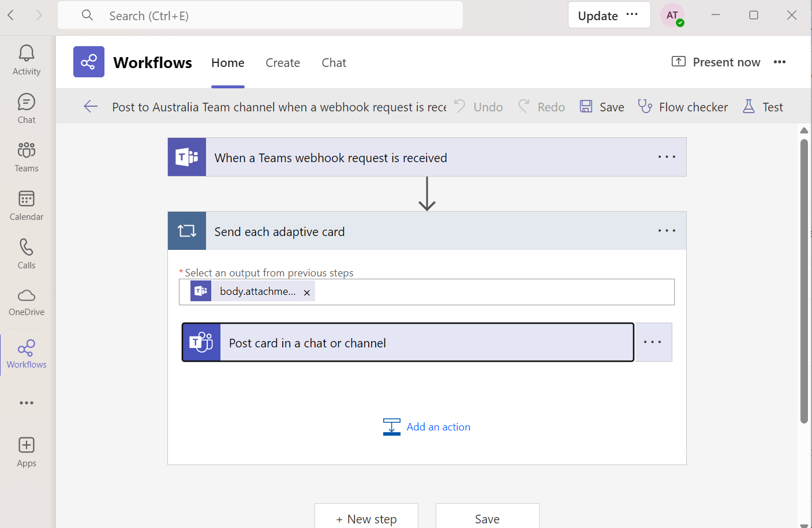Focus the Search box
The image size is (812, 528).
point(260,16)
